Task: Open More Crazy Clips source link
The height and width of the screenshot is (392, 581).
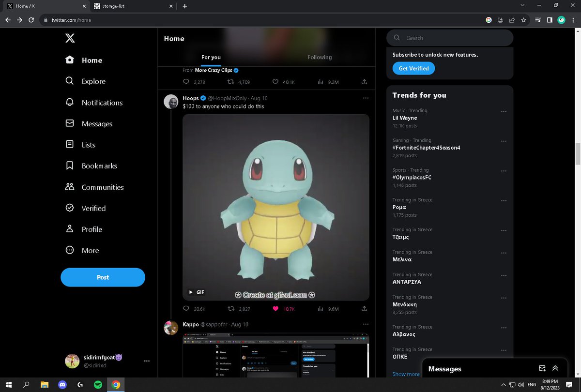Action: tap(214, 70)
